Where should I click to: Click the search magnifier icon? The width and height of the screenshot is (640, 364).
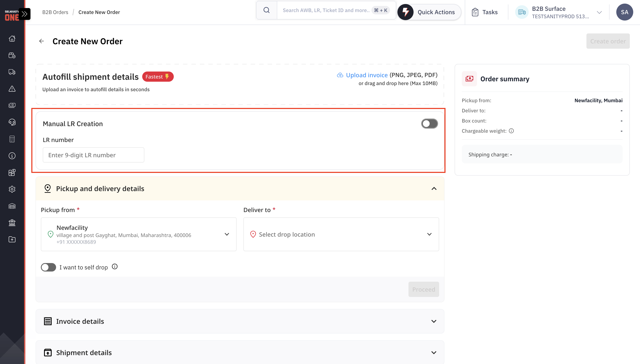click(x=266, y=10)
